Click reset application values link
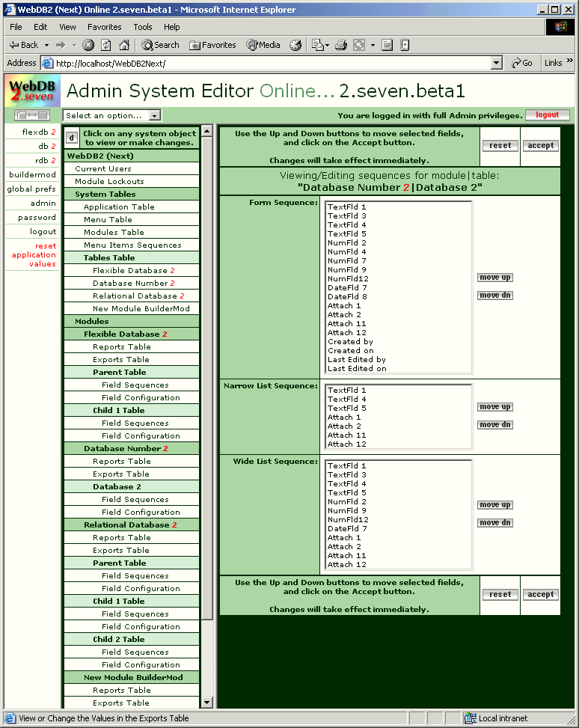 point(34,254)
